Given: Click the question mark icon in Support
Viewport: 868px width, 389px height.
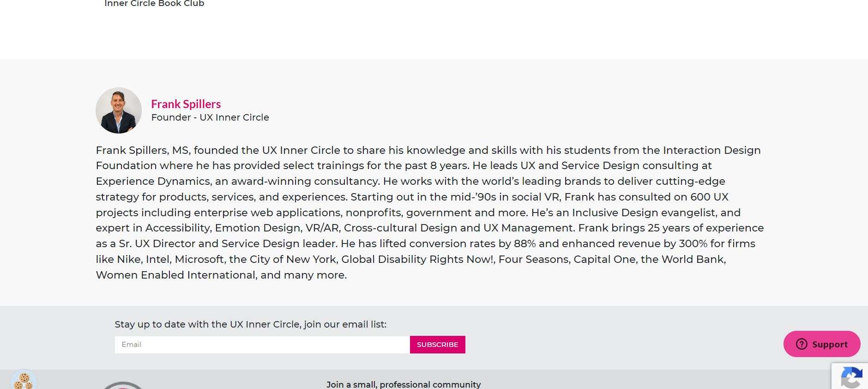Looking at the screenshot, I should 802,344.
